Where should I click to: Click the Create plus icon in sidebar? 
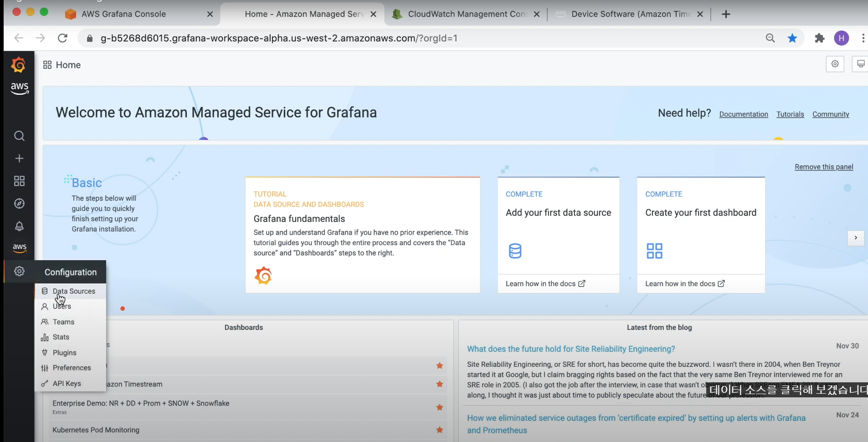19,159
